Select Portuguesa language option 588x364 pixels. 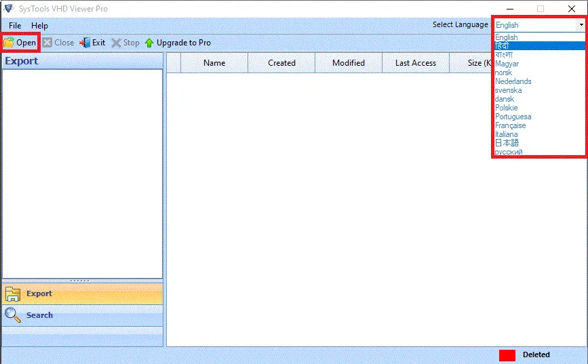tap(540, 117)
